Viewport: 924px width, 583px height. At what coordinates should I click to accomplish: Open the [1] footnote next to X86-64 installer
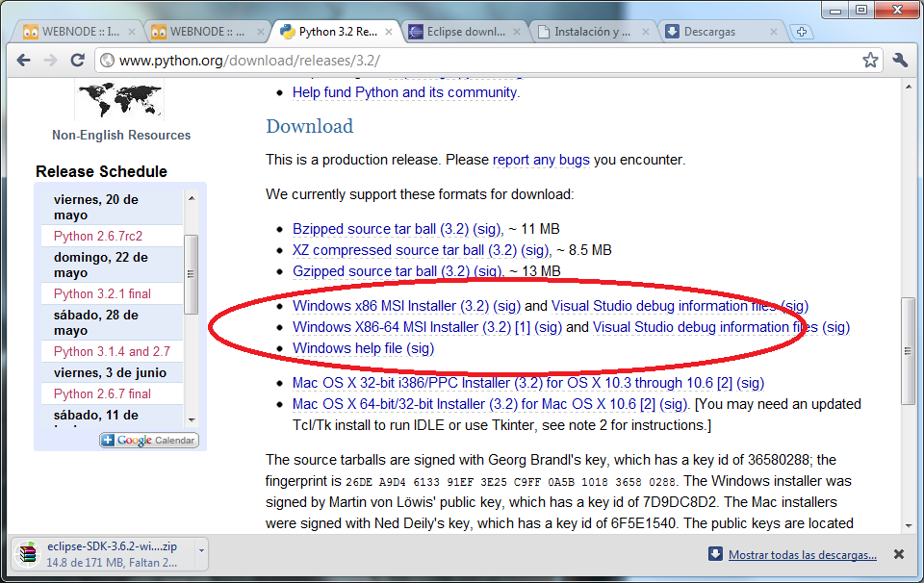click(x=523, y=327)
